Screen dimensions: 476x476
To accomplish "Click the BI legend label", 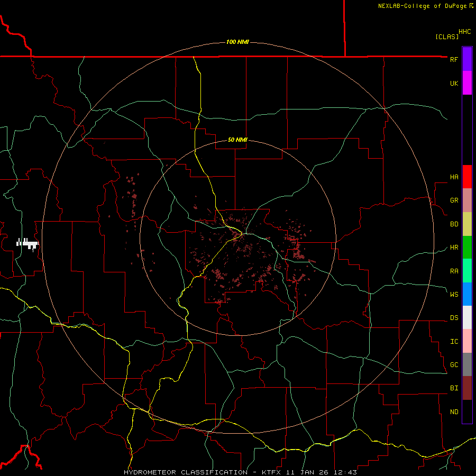I will (x=454, y=388).
